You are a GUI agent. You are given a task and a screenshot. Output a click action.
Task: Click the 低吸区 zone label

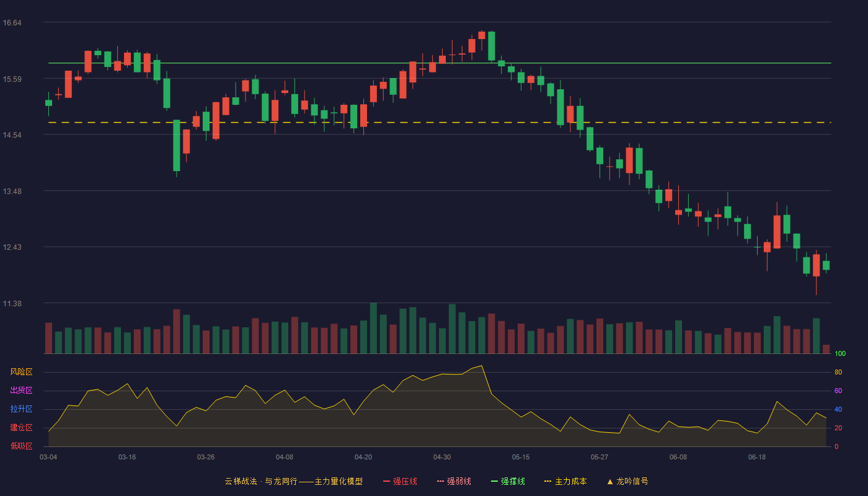pyautogui.click(x=21, y=446)
